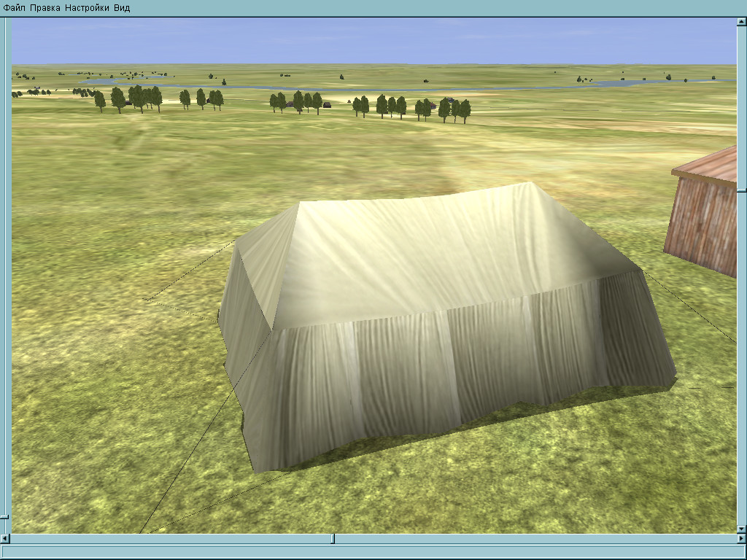Click the vertical scrollbar up arrow
The width and height of the screenshot is (747, 560).
click(x=742, y=21)
